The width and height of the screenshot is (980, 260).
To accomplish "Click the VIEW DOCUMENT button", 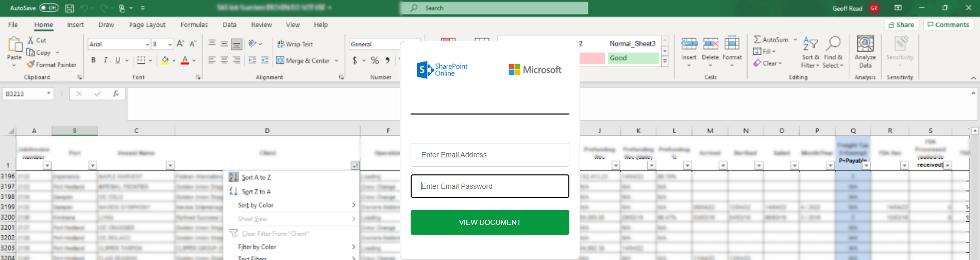I will [x=489, y=222].
